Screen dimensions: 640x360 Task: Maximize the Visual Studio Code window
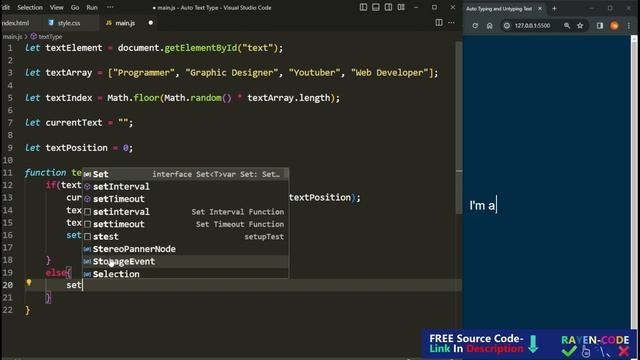click(x=434, y=7)
